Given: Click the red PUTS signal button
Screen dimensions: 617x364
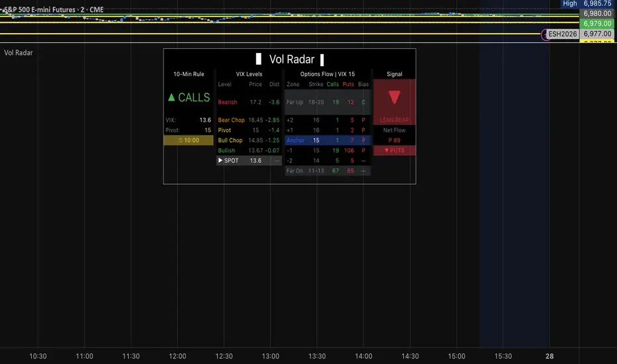Looking at the screenshot, I should click(x=395, y=150).
